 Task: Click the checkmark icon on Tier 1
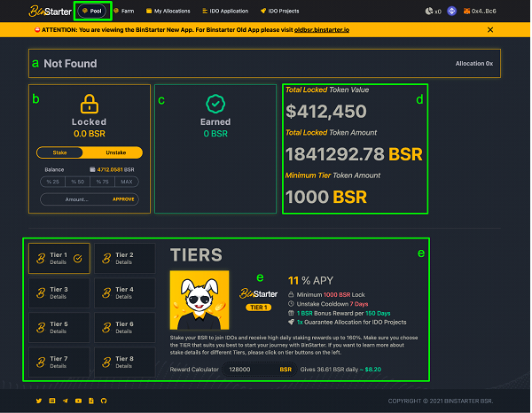pos(78,259)
